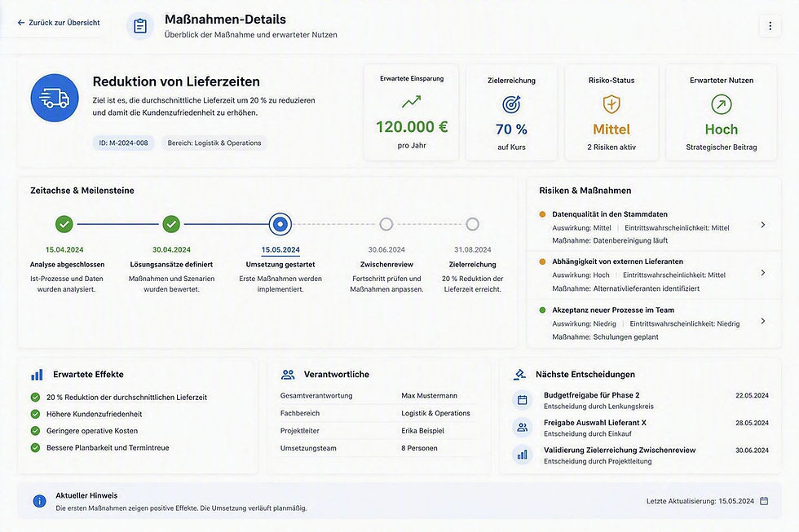799x532 pixels.
Task: Open the three-dot more options menu
Action: tap(770, 26)
